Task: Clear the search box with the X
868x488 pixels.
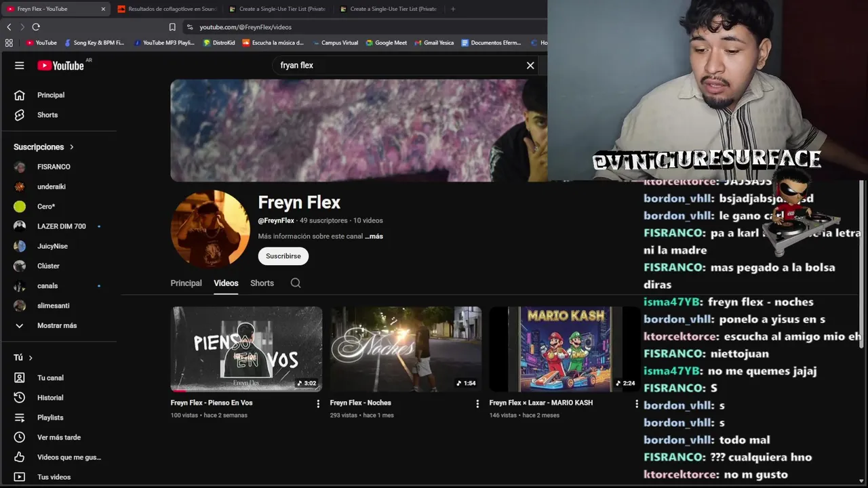Action: tap(530, 66)
